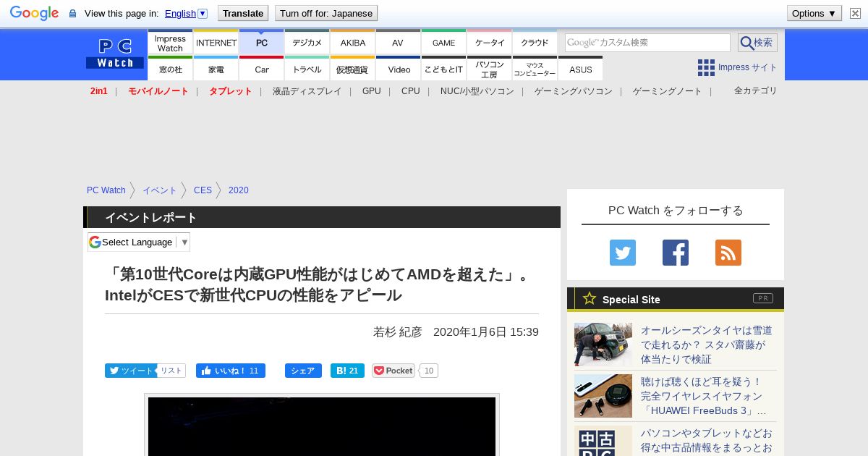Click the Special Site star icon

[x=590, y=298]
